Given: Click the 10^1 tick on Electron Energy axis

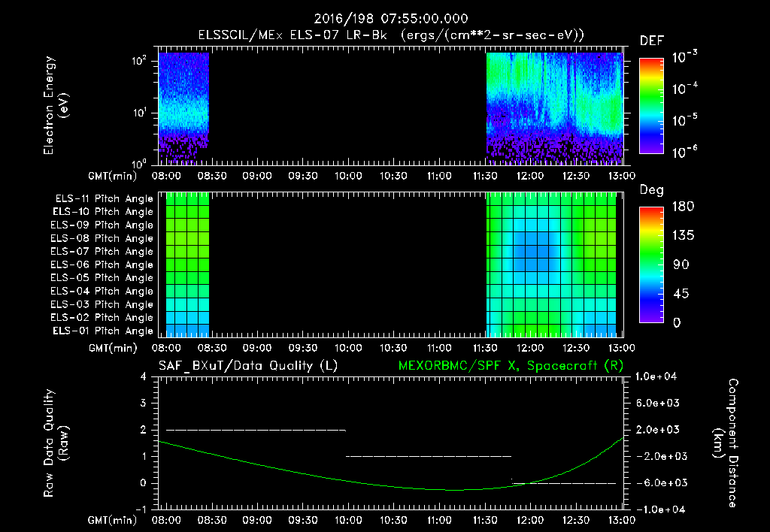Looking at the screenshot, I should (x=139, y=113).
